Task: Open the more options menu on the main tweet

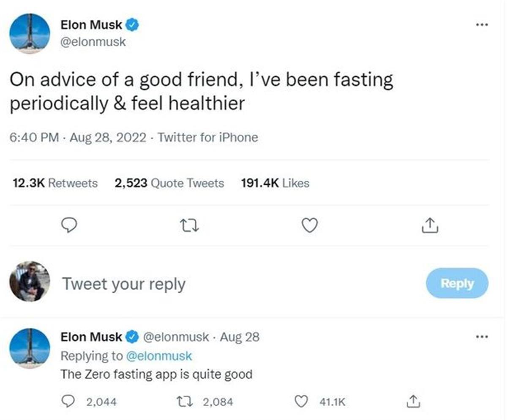Action: [481, 25]
